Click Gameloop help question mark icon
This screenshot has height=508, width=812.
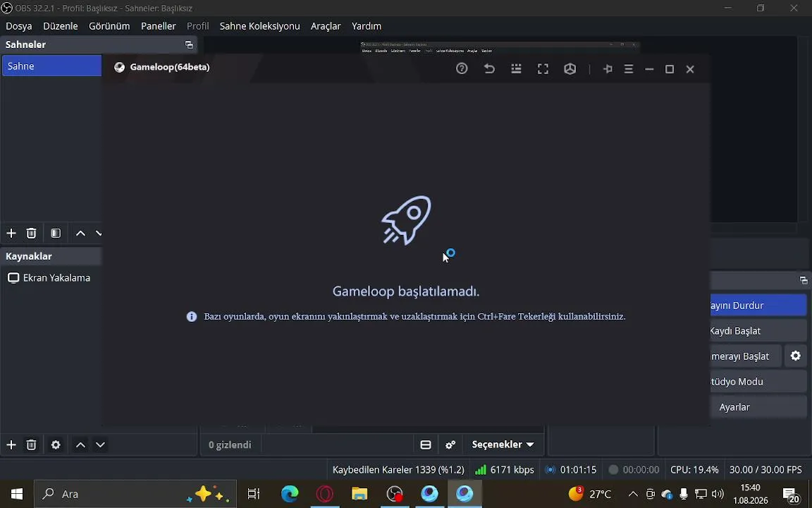point(462,68)
